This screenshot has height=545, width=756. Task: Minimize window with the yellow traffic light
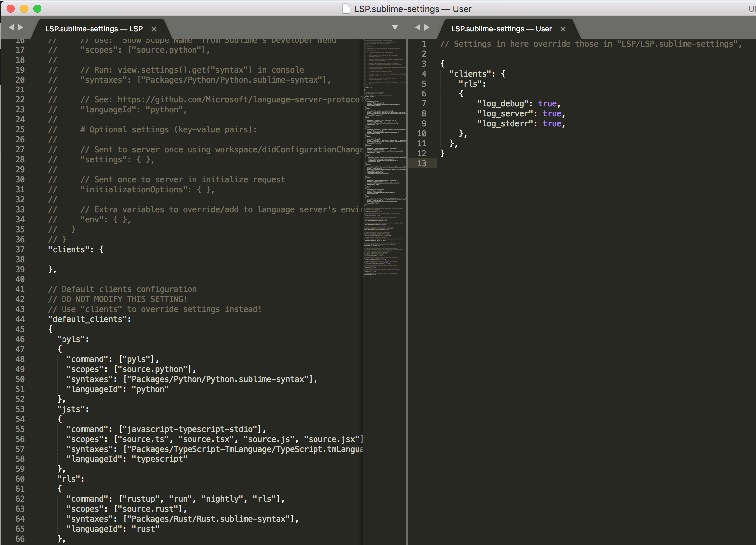(24, 9)
